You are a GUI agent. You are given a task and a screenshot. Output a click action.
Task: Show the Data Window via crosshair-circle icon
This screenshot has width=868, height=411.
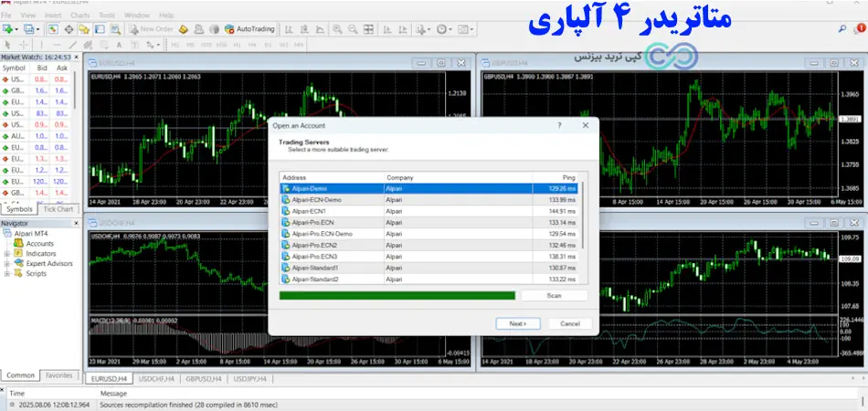69,28
